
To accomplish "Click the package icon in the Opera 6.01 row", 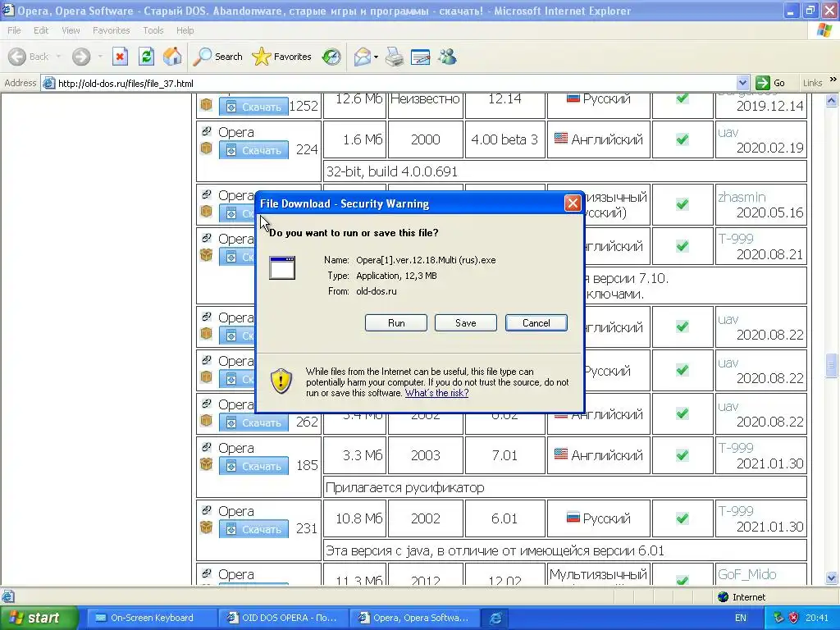I will [x=206, y=527].
